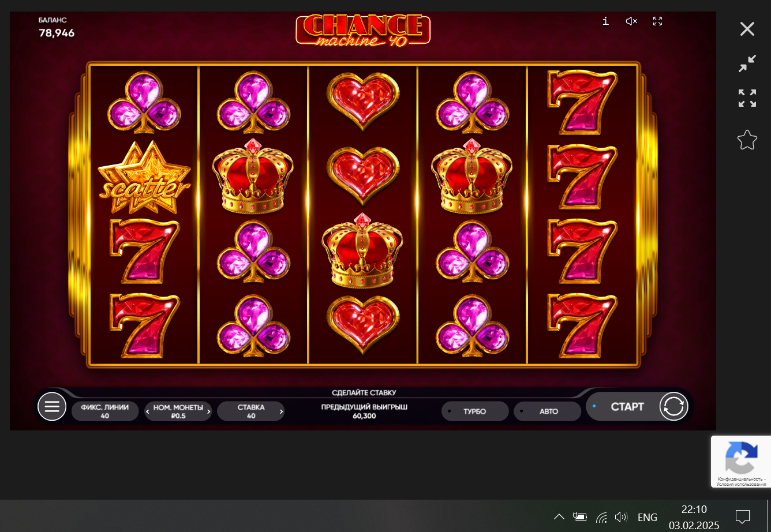Select the ФИКС. ЛИНИИ 40 field
The width and height of the screenshot is (771, 532).
[x=105, y=411]
